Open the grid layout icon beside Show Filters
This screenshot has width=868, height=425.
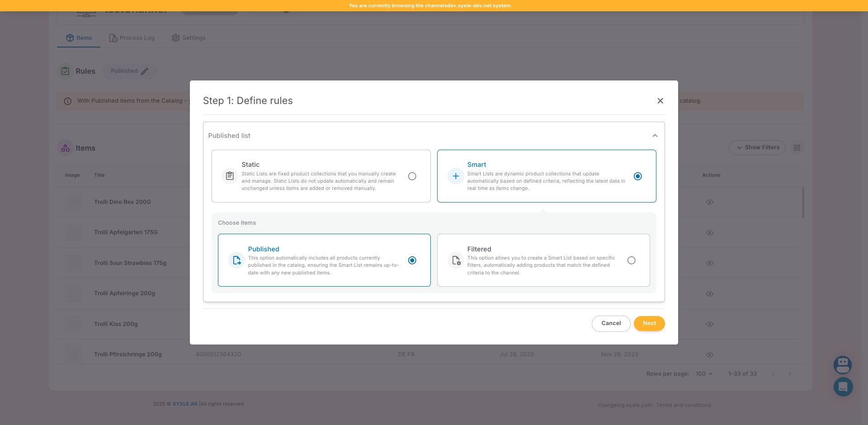click(797, 147)
